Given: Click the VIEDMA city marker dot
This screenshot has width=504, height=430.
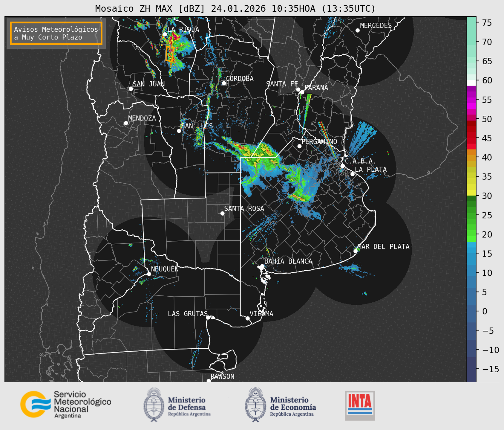Looking at the screenshot, I should point(248,318).
